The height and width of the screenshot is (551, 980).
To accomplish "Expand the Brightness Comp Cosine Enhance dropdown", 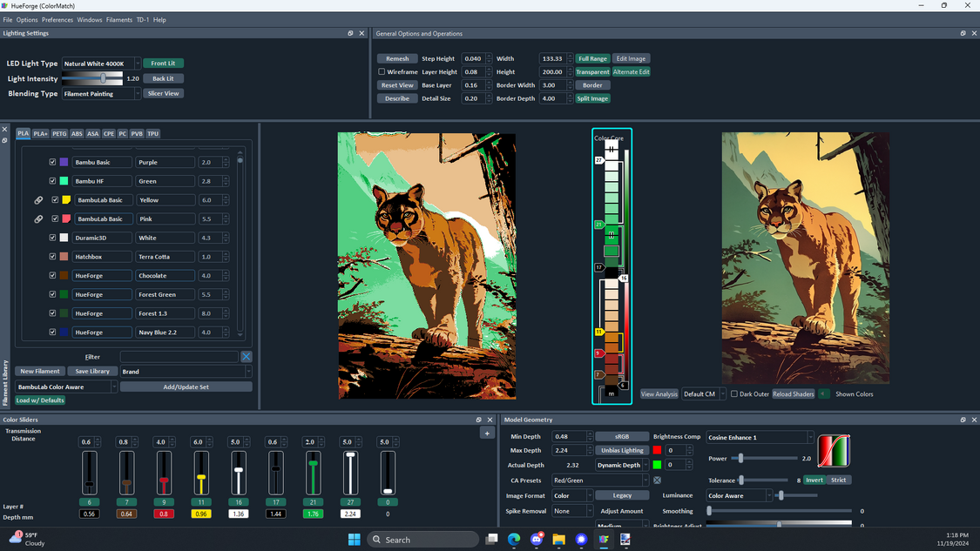I will pos(757,437).
